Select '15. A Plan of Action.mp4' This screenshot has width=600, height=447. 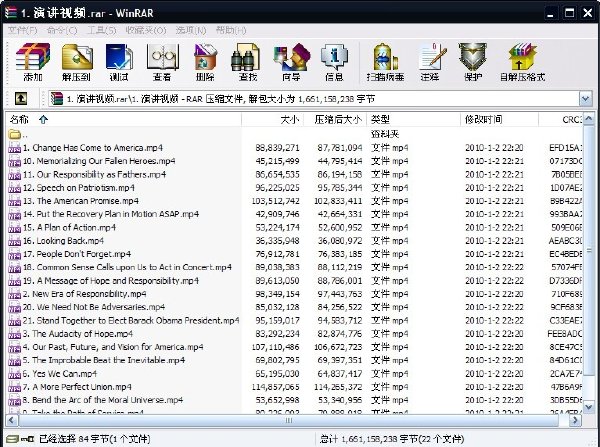69,228
